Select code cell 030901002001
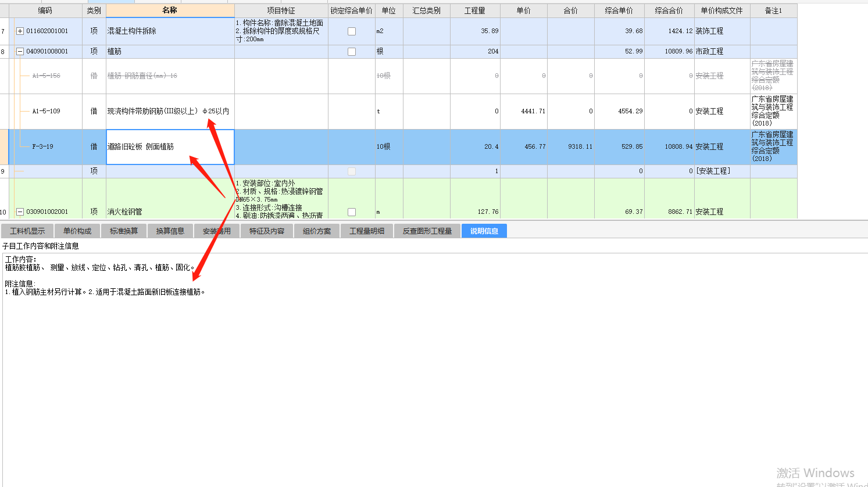This screenshot has width=868, height=487. [x=47, y=212]
